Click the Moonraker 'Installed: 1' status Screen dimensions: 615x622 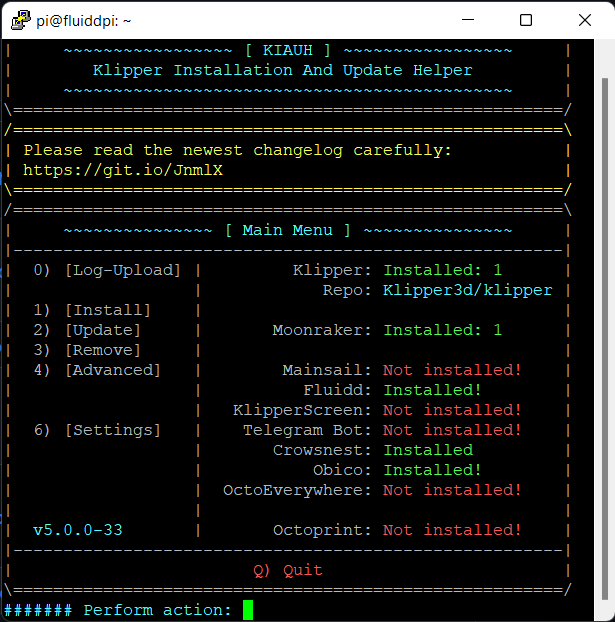point(442,330)
